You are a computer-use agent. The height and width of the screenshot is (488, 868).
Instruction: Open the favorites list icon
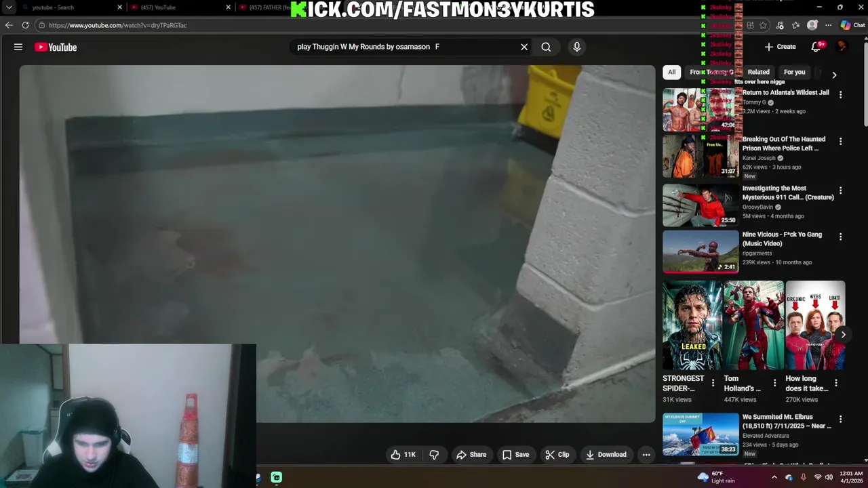click(795, 25)
